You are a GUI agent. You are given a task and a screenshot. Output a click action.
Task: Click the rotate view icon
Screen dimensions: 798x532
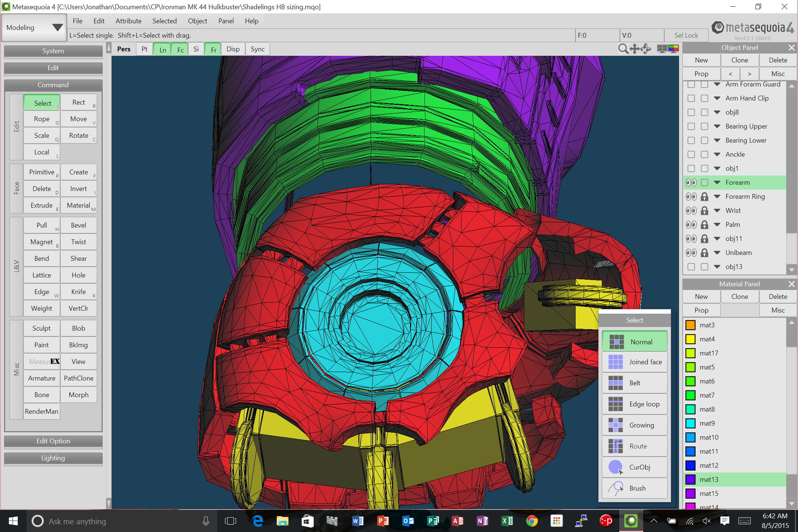pyautogui.click(x=646, y=49)
